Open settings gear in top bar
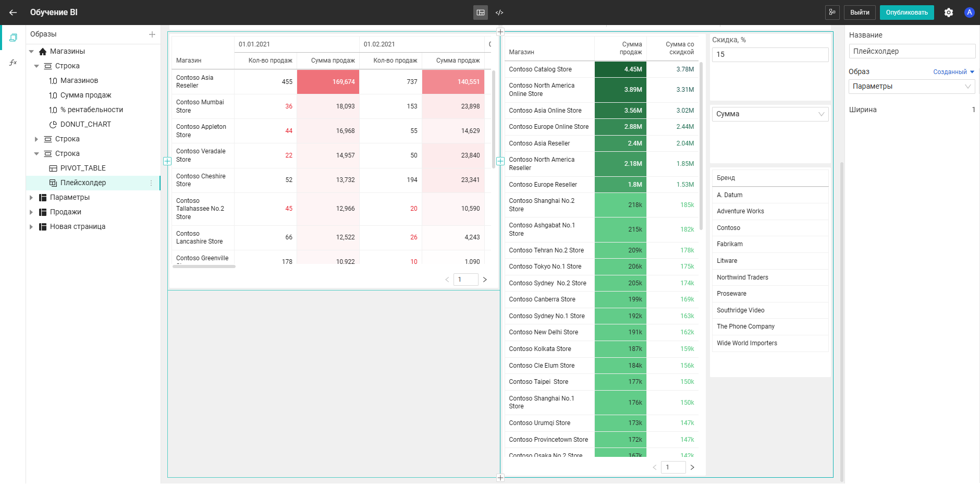The height and width of the screenshot is (484, 980). pyautogui.click(x=949, y=13)
